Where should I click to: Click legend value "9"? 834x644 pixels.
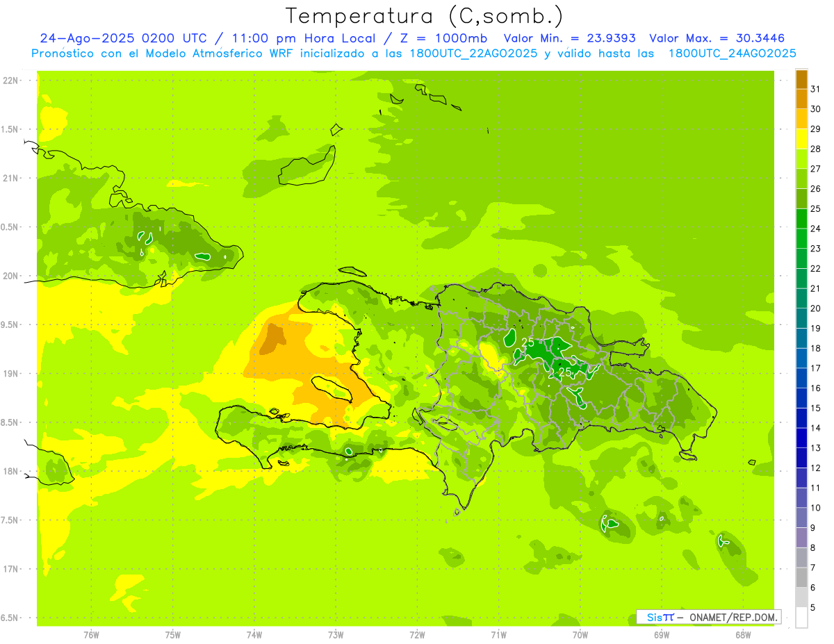coord(813,528)
